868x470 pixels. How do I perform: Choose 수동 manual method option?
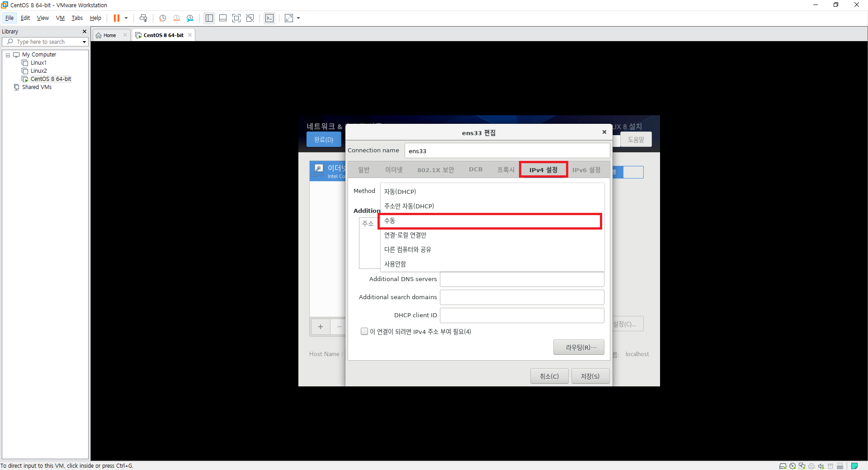click(x=492, y=221)
